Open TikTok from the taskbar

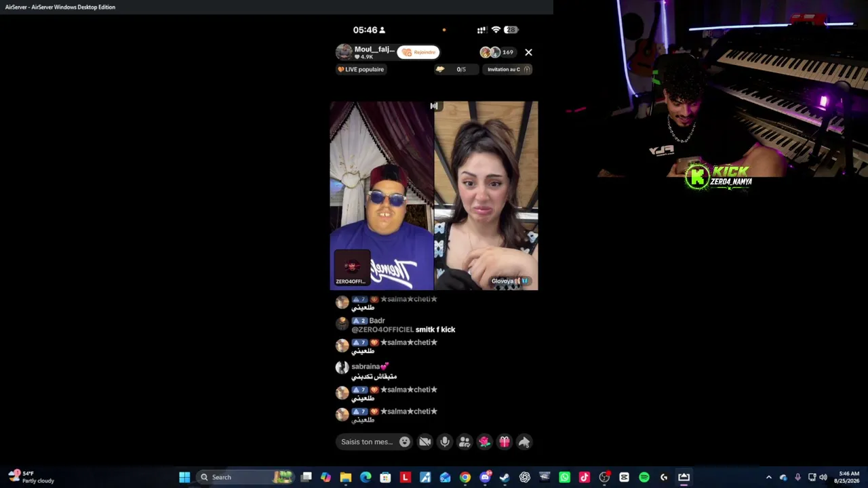(585, 477)
